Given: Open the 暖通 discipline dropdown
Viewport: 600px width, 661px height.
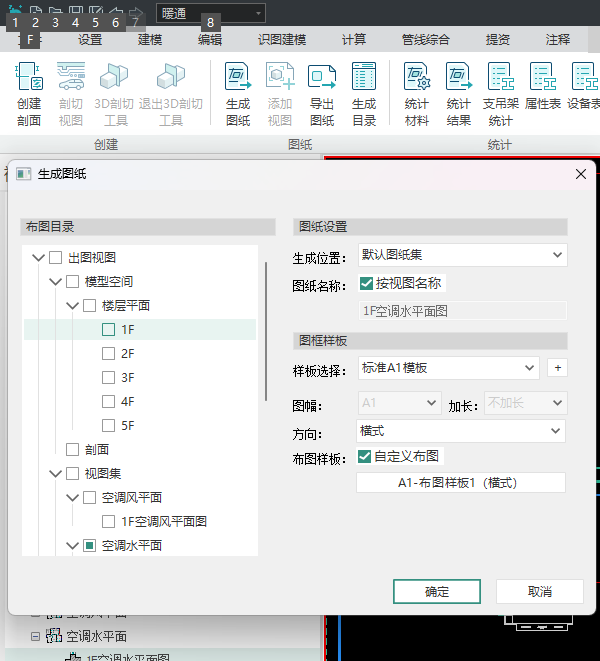Looking at the screenshot, I should (x=211, y=13).
